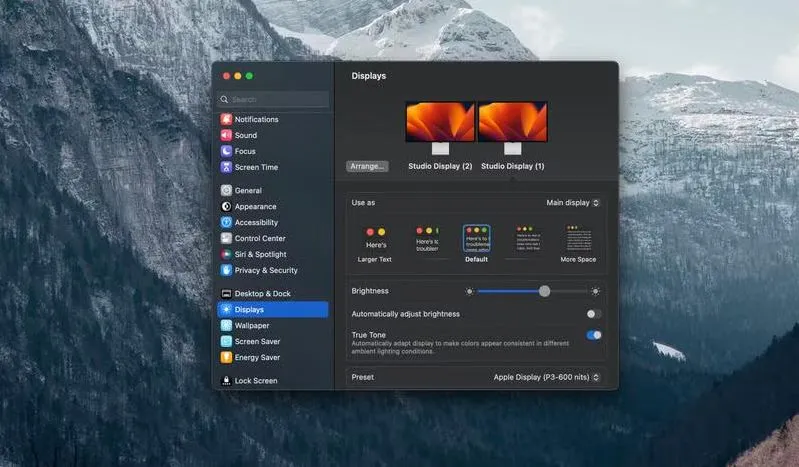Open the Appearance icon
The width and height of the screenshot is (799, 467).
click(226, 206)
